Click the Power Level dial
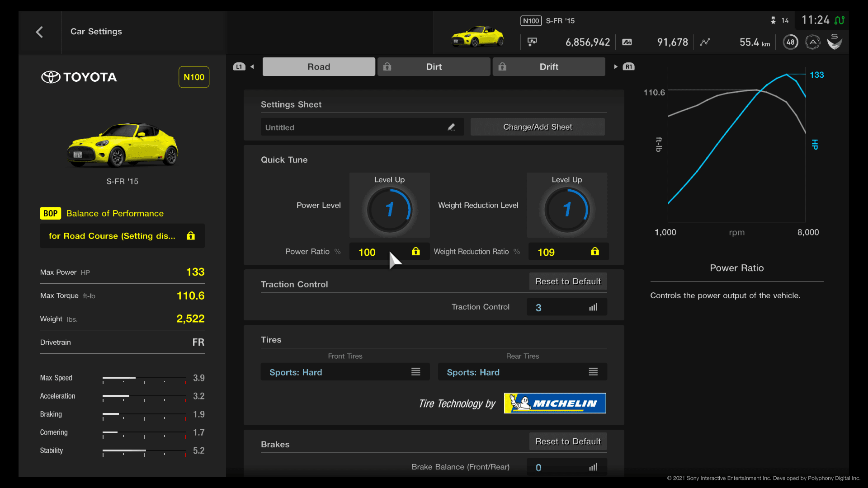868x488 pixels. 389,209
